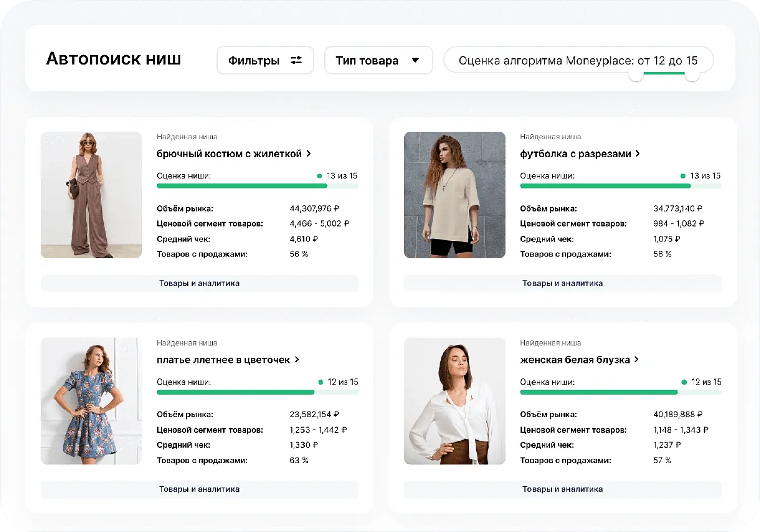Click the white blouse model photo
The image size is (760, 532).
(454, 401)
